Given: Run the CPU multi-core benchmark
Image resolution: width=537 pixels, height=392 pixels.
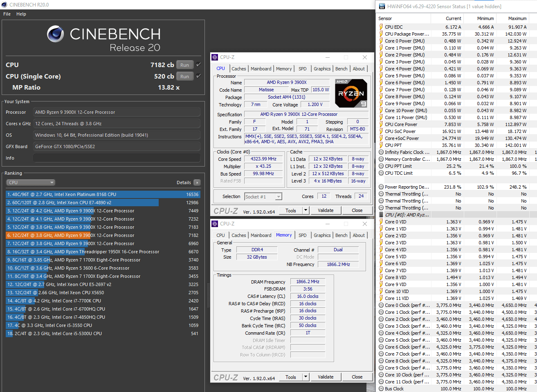Looking at the screenshot, I should point(185,65).
